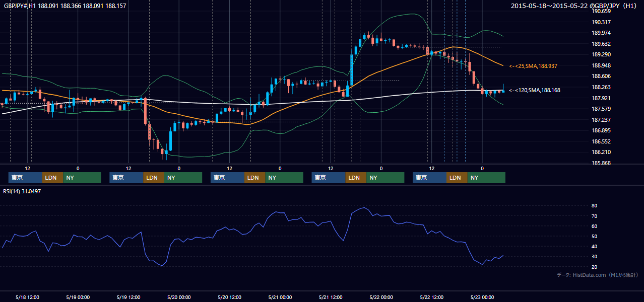Image resolution: width=644 pixels, height=302 pixels.
Task: Select the 5/22 00:00 date label
Action: pyautogui.click(x=381, y=297)
